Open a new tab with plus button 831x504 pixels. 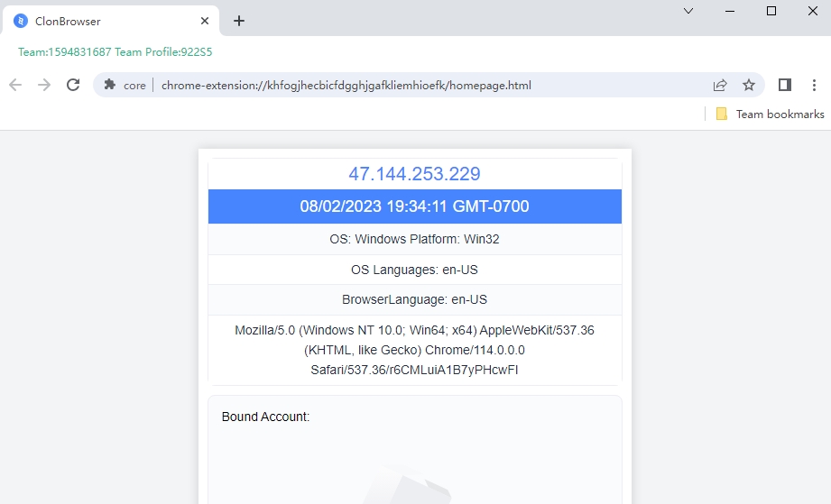pos(239,21)
